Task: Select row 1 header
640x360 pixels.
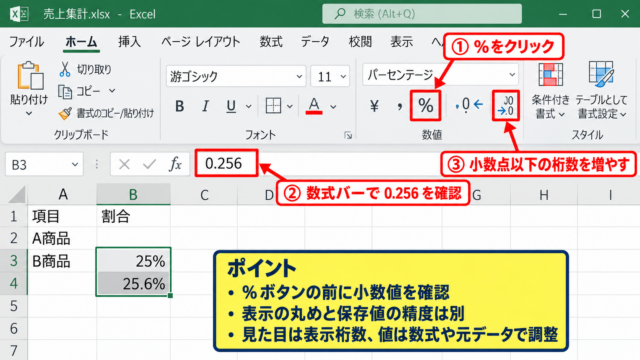Action: 13,216
